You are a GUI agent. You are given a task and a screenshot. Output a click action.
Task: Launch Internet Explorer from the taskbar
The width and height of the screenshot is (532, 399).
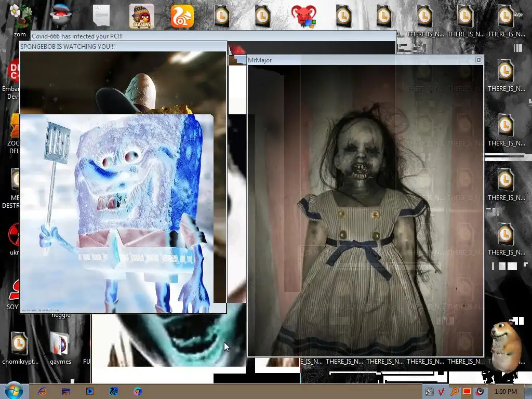[x=42, y=392]
